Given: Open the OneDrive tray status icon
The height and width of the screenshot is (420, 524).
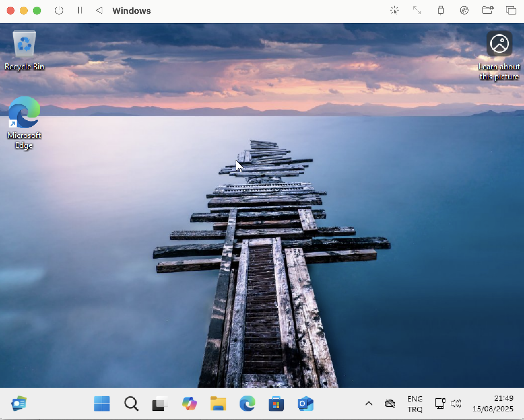Looking at the screenshot, I should (x=390, y=403).
